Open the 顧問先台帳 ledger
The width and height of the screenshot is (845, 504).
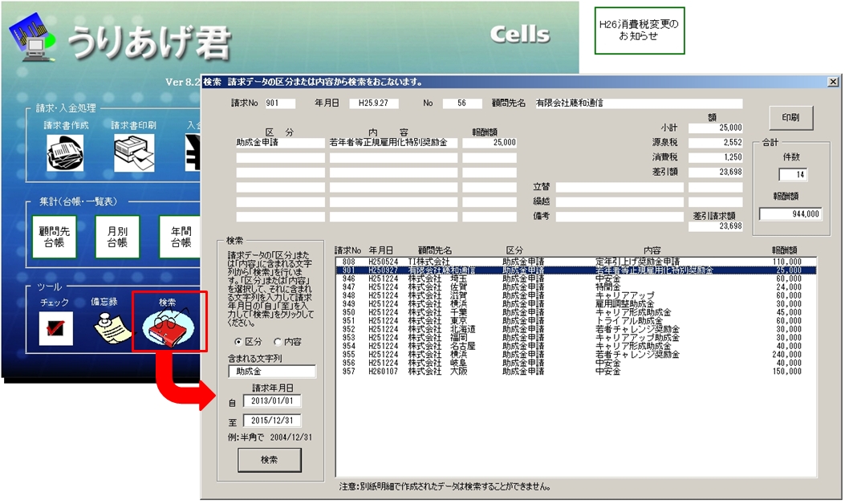click(55, 237)
